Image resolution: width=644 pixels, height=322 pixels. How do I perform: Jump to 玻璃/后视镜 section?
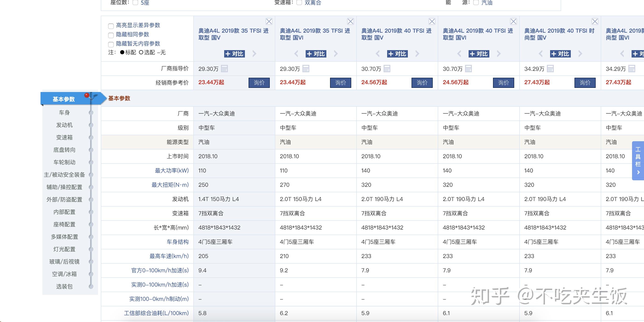(x=64, y=262)
